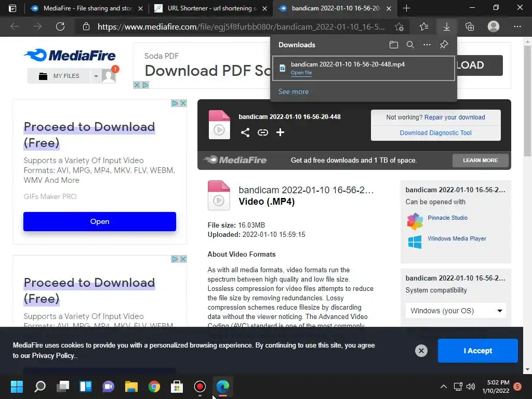Viewport: 532px width, 399px height.
Task: Open a new browser tab
Action: click(406, 8)
